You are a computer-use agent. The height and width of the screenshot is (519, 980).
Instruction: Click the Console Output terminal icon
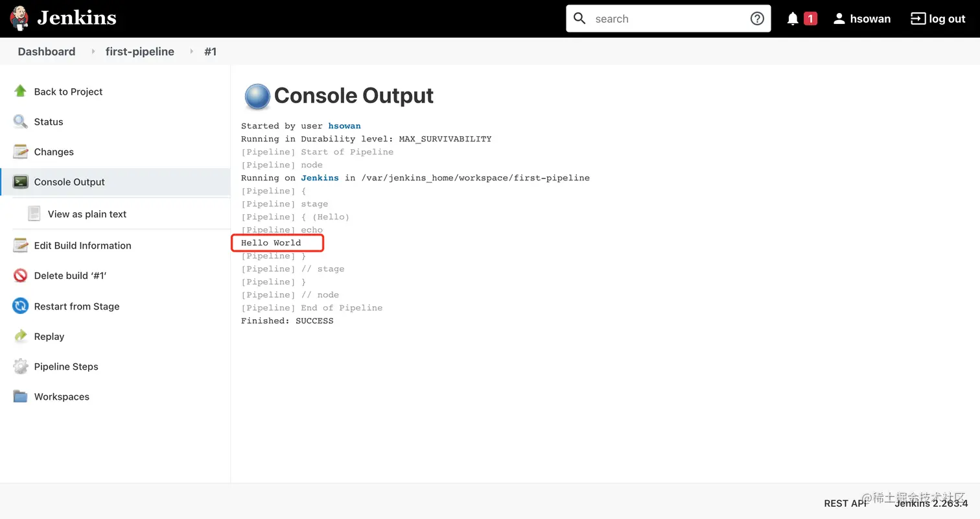click(x=20, y=182)
